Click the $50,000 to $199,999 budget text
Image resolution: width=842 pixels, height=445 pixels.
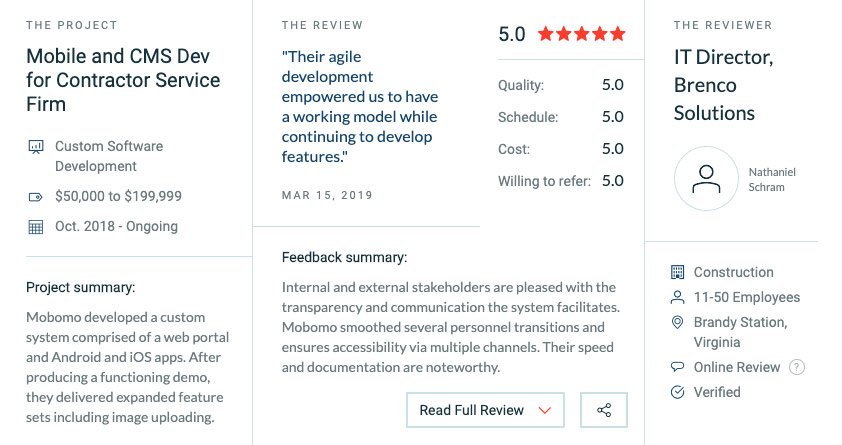118,196
